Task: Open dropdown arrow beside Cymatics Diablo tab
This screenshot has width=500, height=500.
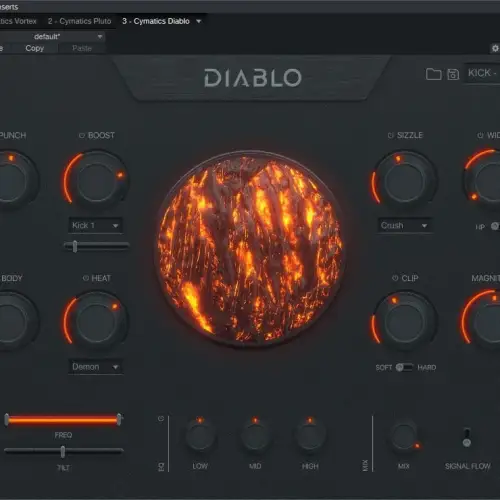Action: pyautogui.click(x=199, y=21)
